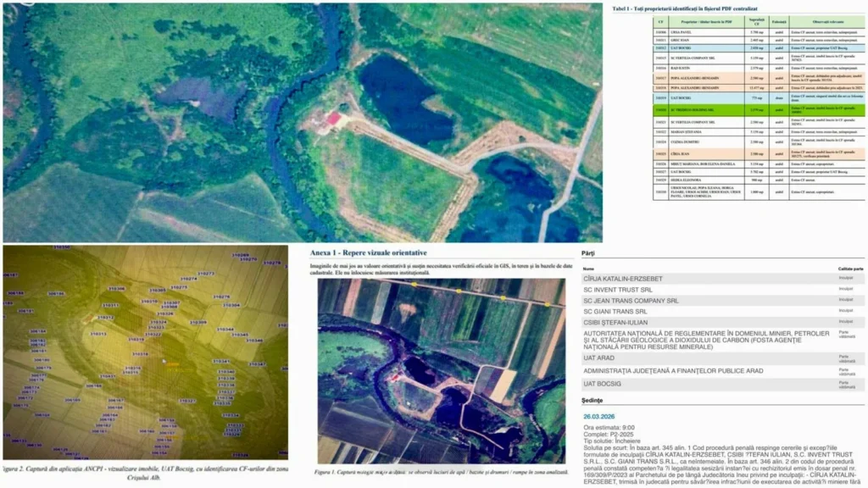This screenshot has height=488, width=868.
Task: Select SC INVENT TRUST SRL party row
Action: tap(722, 290)
